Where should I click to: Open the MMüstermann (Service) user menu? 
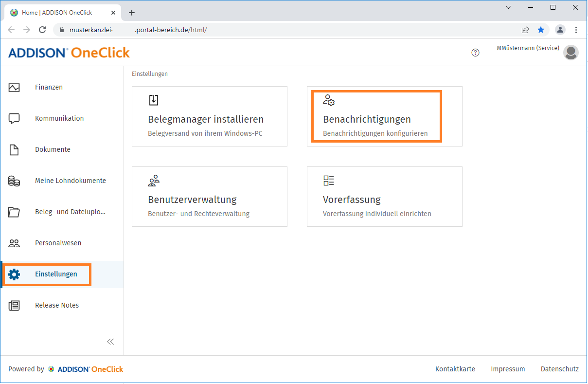[528, 48]
